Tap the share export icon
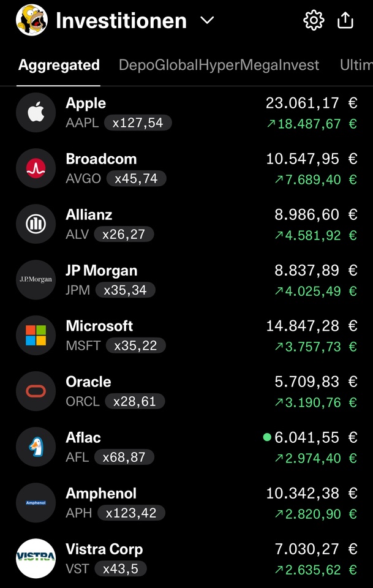 (345, 20)
